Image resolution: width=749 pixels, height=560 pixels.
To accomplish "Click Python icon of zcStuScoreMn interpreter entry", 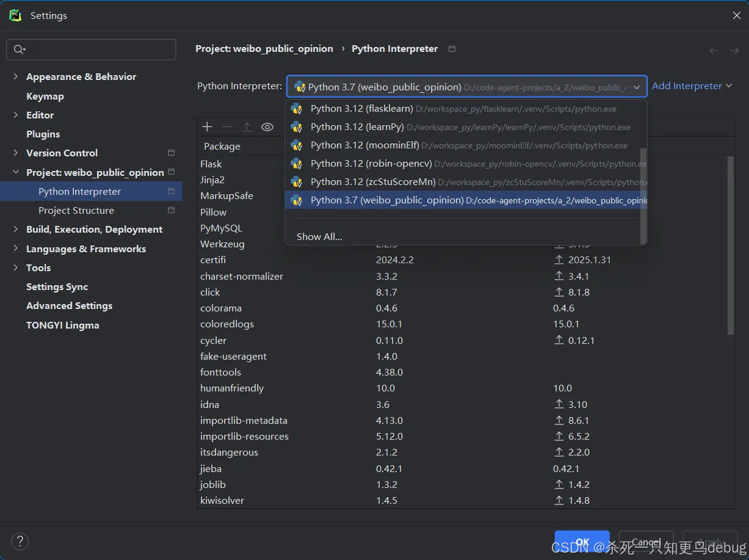I will 297,182.
